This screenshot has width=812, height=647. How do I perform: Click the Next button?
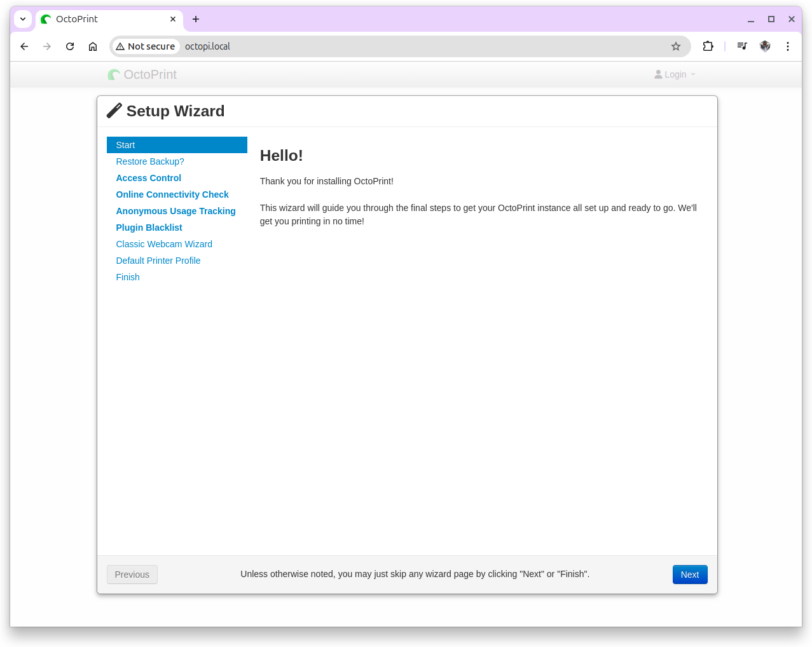point(690,575)
